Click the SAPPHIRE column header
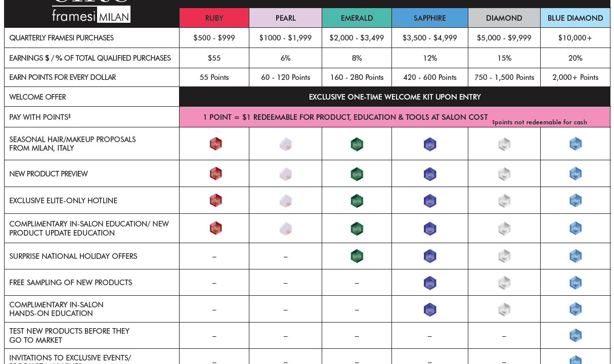Viewport: 614px width, 364px height. coord(430,18)
